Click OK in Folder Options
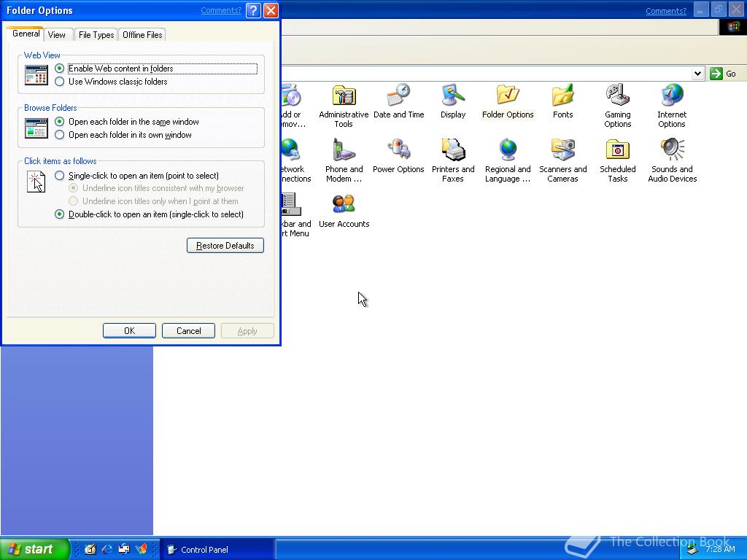This screenshot has height=560, width=747. pyautogui.click(x=129, y=331)
